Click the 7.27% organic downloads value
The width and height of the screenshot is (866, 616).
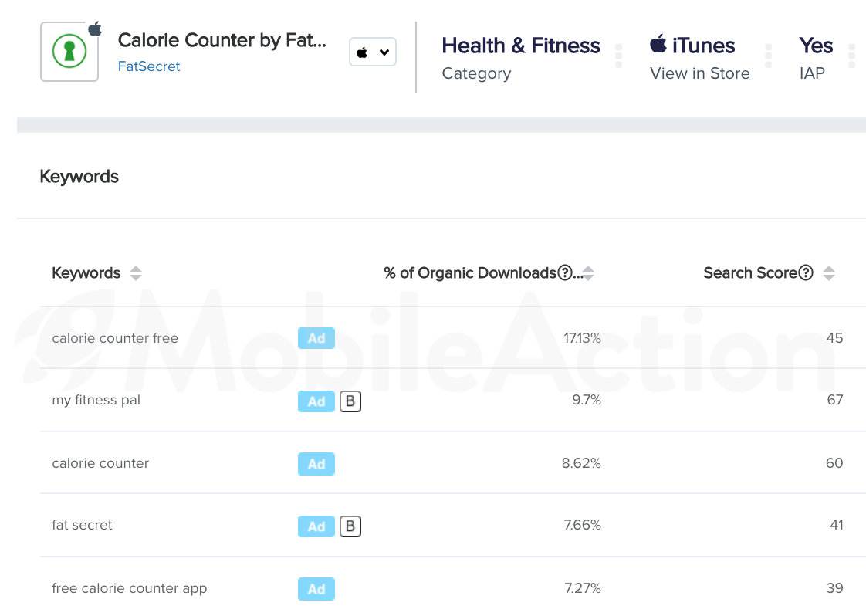coord(582,588)
